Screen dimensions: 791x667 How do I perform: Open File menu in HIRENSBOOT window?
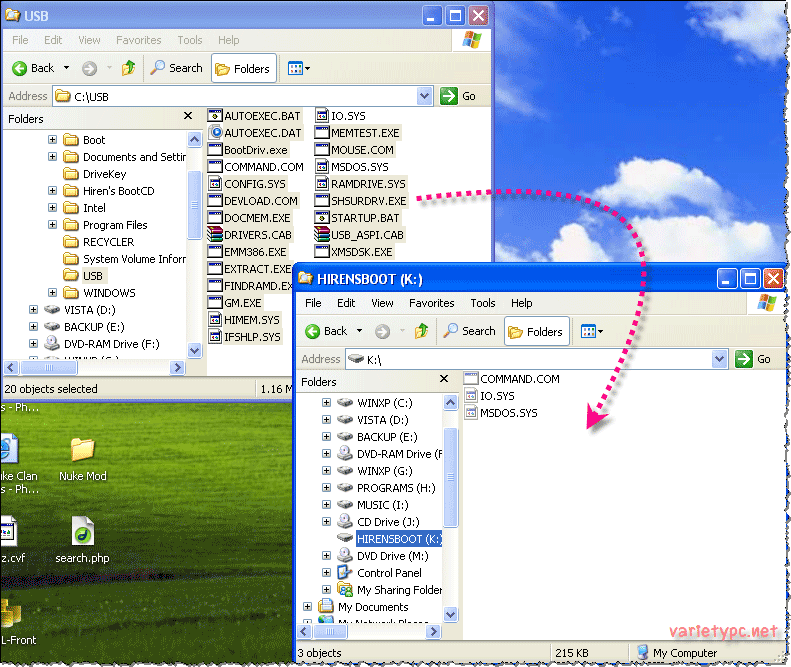point(313,303)
